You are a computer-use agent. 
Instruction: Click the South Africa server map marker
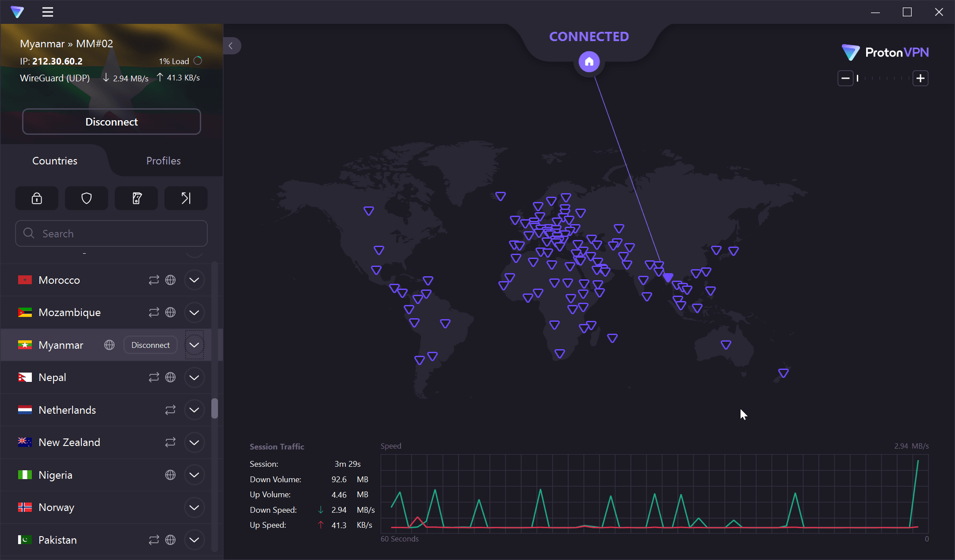560,354
